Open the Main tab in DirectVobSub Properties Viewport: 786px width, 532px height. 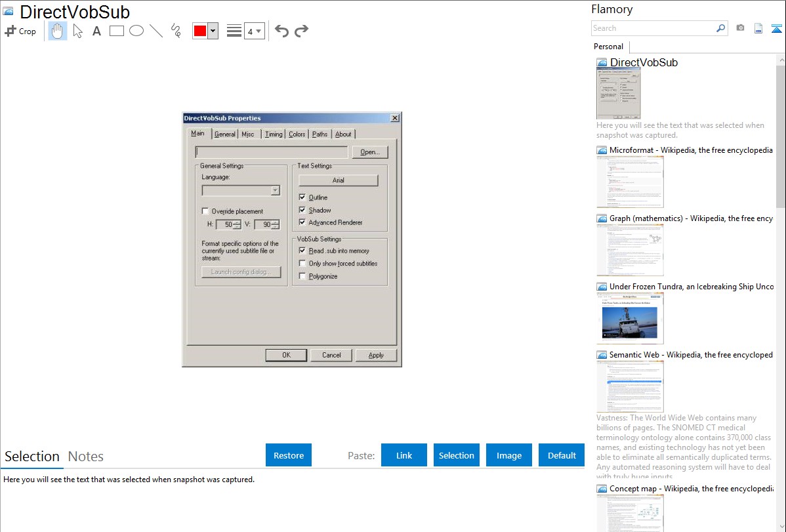198,133
